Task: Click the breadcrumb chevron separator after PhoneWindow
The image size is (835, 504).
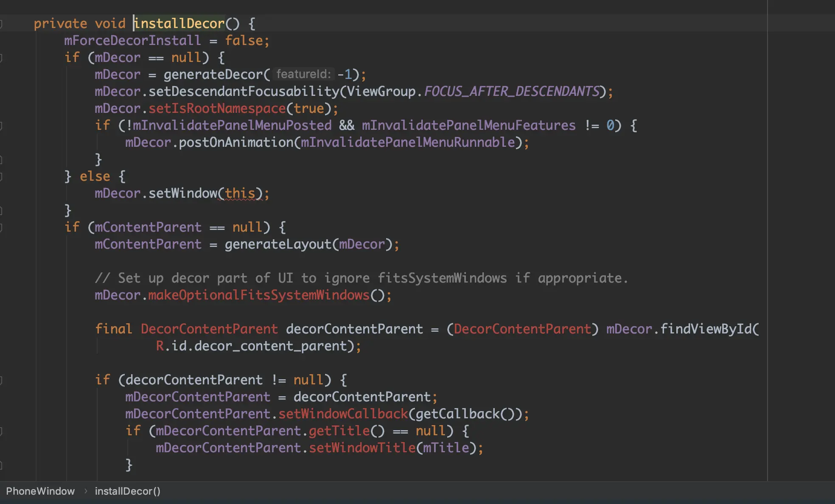Action: [86, 491]
